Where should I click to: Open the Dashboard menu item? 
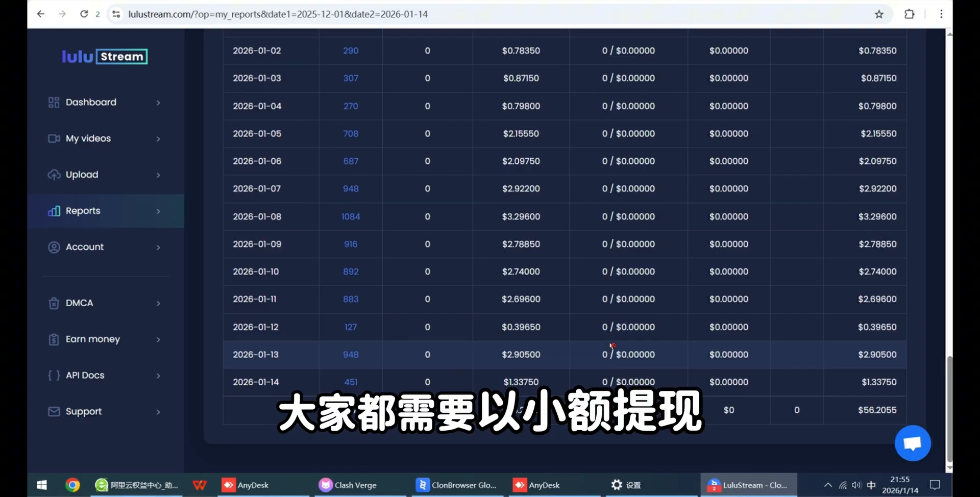pyautogui.click(x=106, y=103)
